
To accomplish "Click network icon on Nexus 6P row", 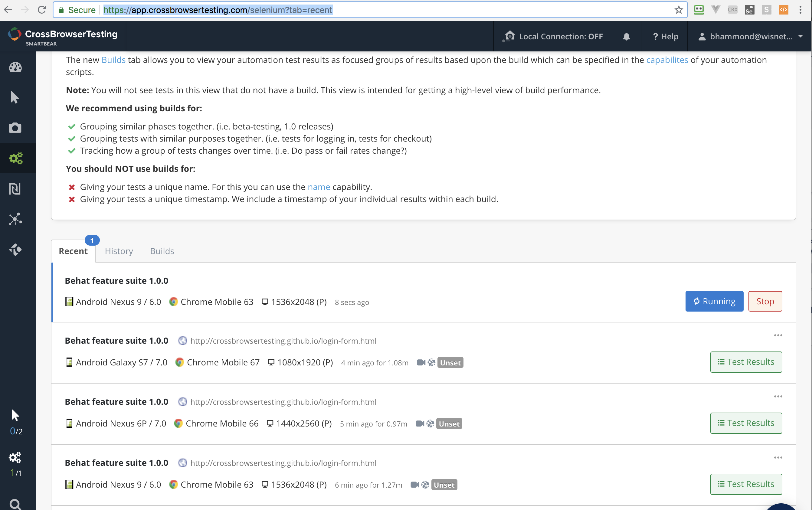I will (430, 423).
